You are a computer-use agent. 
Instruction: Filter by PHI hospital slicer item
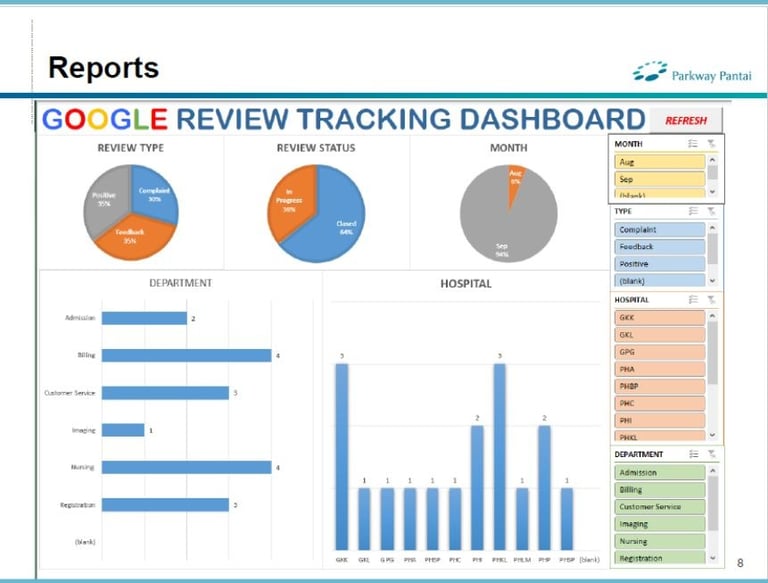point(659,420)
